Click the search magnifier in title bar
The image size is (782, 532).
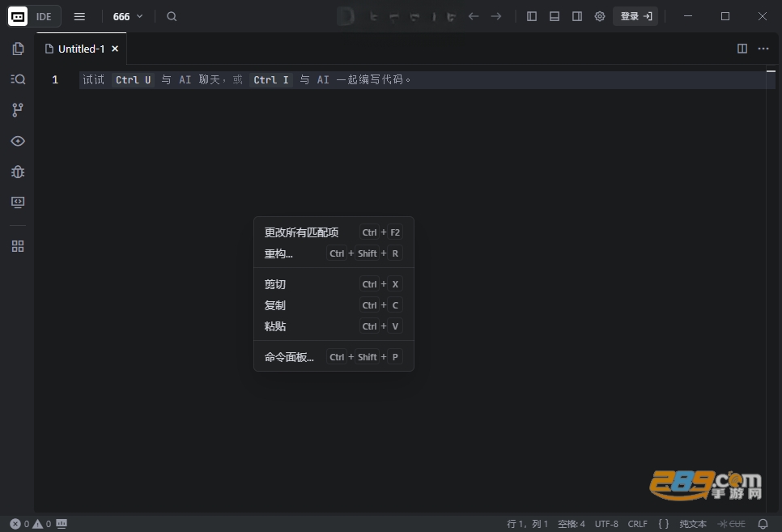[172, 16]
